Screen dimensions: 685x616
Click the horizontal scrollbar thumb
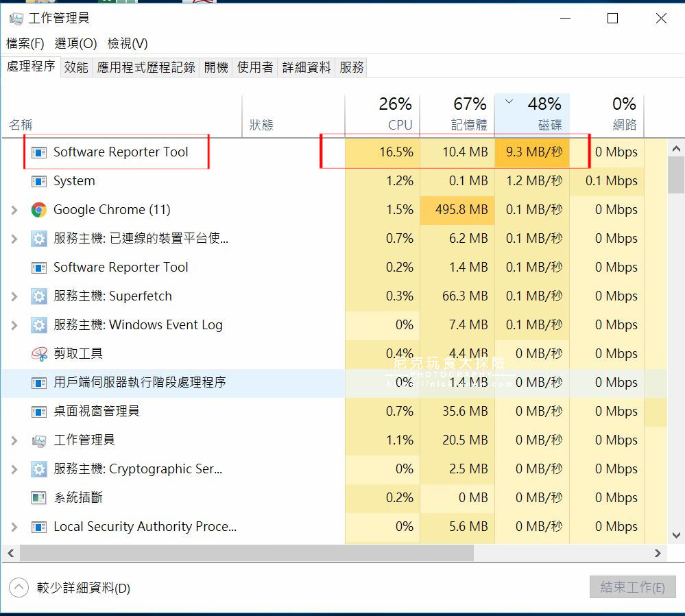click(x=247, y=554)
